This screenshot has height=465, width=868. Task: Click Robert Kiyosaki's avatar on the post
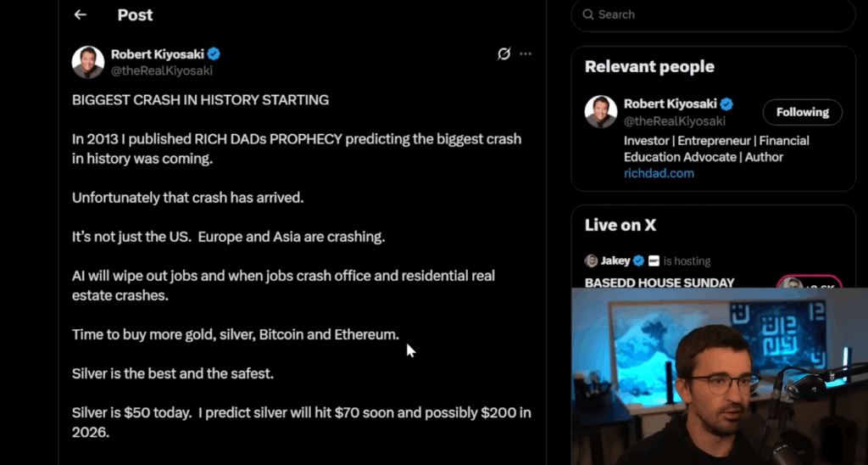(88, 62)
